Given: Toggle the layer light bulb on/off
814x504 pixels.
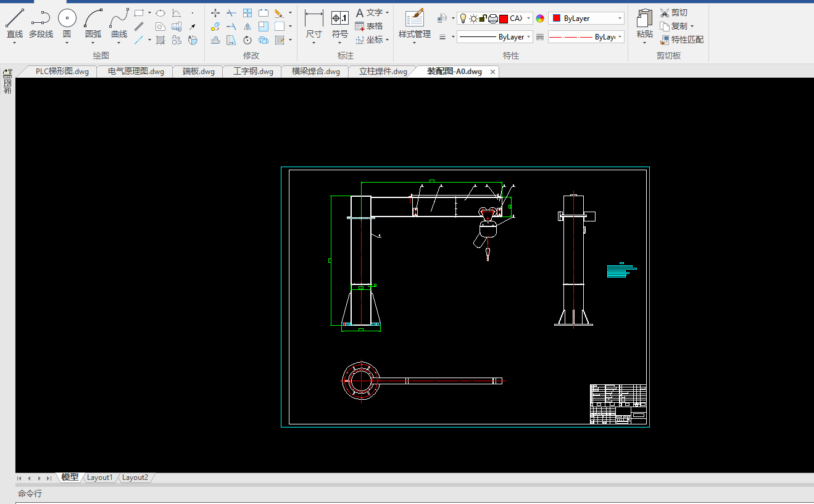Looking at the screenshot, I should pyautogui.click(x=463, y=19).
